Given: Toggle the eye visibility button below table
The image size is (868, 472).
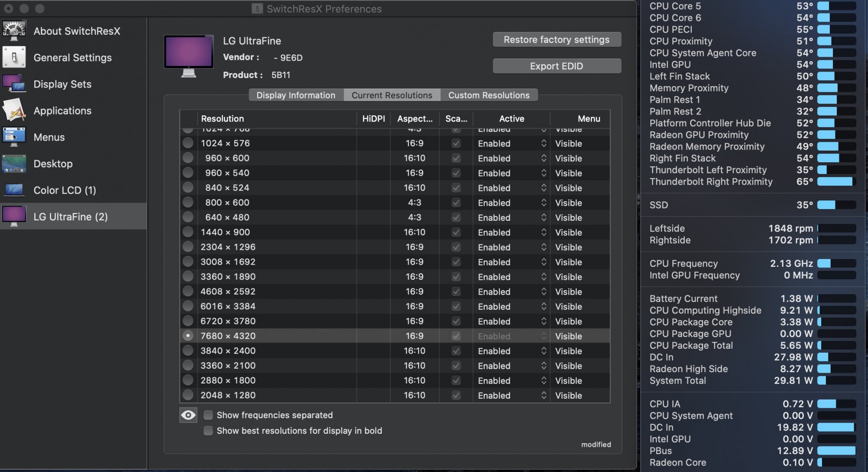Looking at the screenshot, I should [188, 415].
